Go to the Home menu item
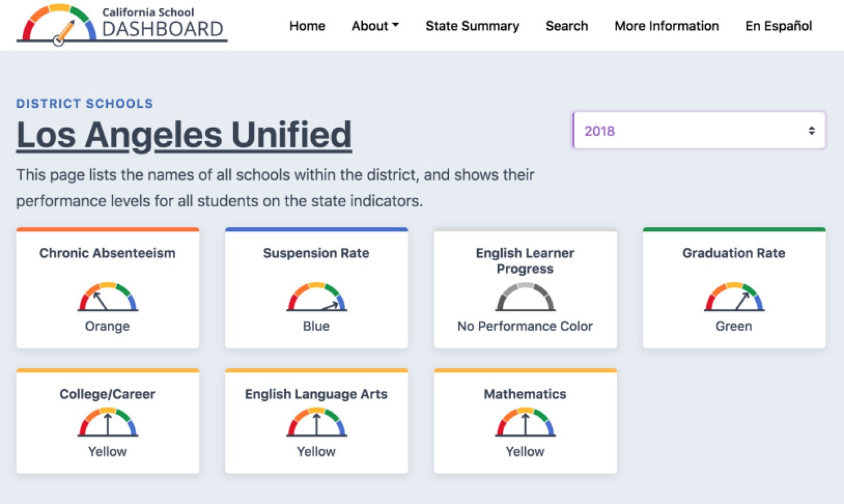844x504 pixels. pyautogui.click(x=307, y=26)
